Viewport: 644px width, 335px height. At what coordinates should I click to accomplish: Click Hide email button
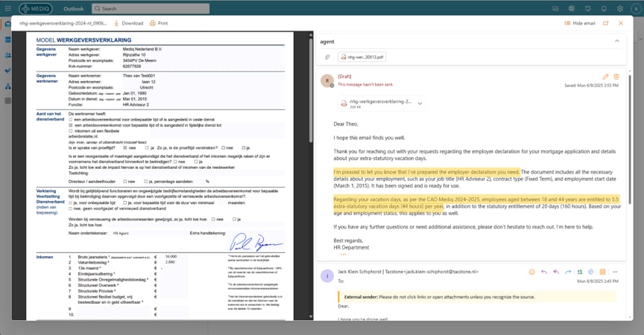pos(580,23)
